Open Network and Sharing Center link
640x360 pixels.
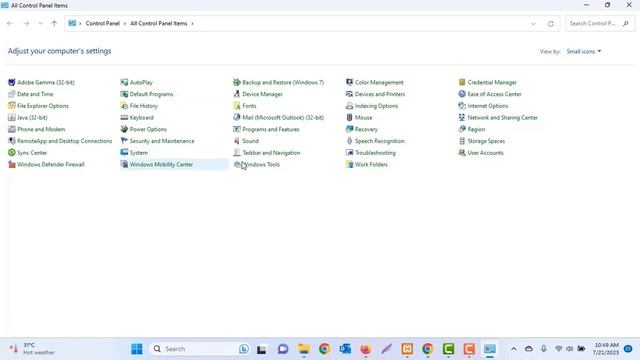(x=502, y=118)
